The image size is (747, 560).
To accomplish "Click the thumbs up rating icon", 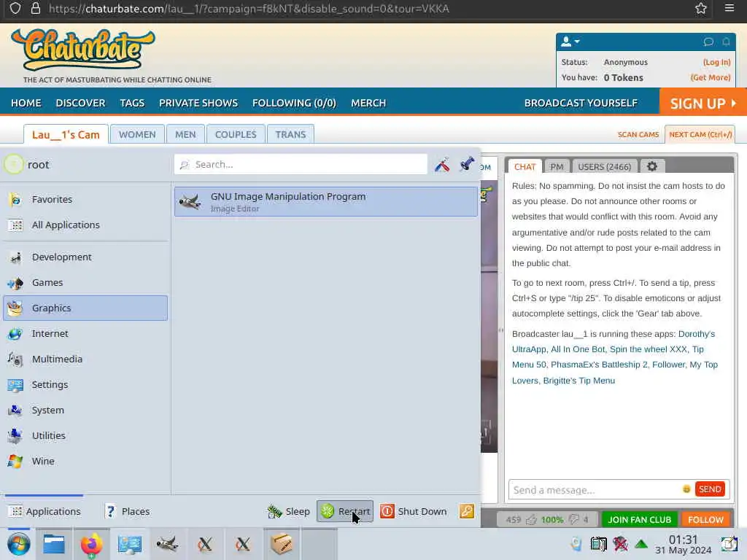I will pyautogui.click(x=531, y=519).
